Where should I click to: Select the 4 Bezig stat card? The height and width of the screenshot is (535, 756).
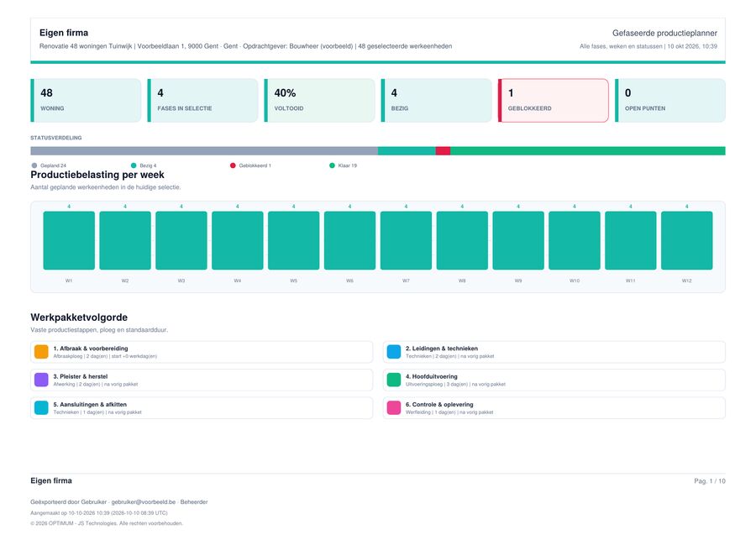[436, 100]
